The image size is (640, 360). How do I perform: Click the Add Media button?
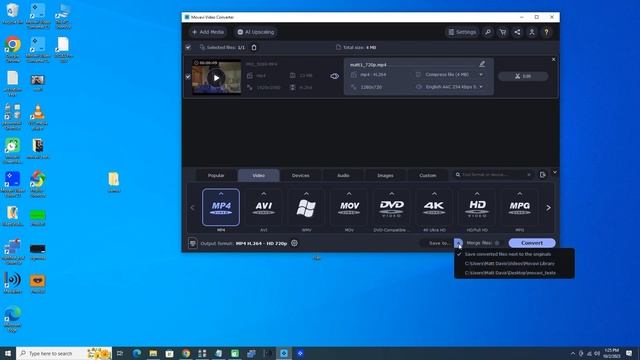[x=208, y=32]
